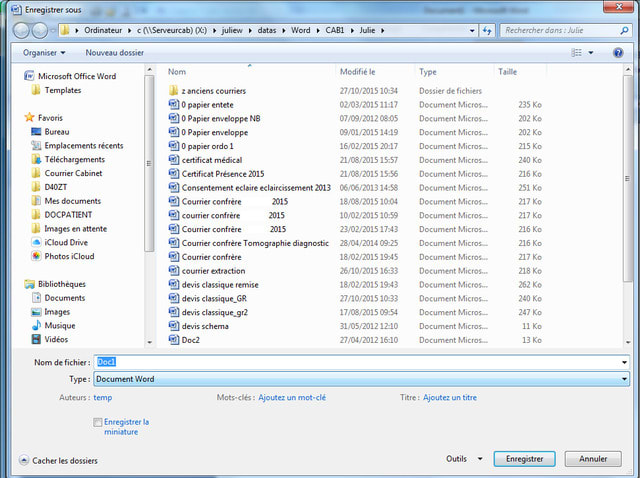The height and width of the screenshot is (478, 640).
Task: Open the Organiser menu
Action: coord(44,52)
